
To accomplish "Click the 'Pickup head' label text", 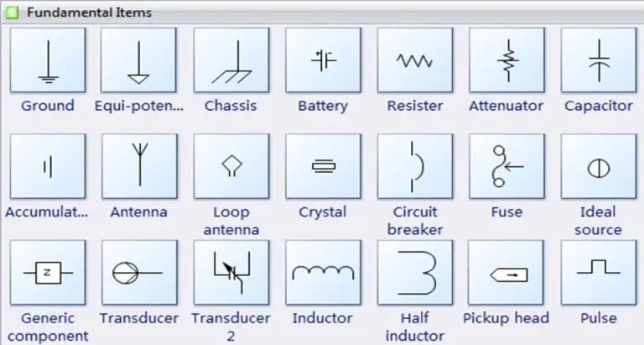I will 506,319.
